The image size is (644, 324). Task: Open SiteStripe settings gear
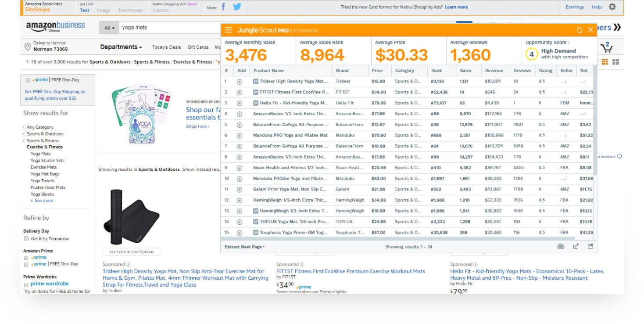click(x=612, y=7)
